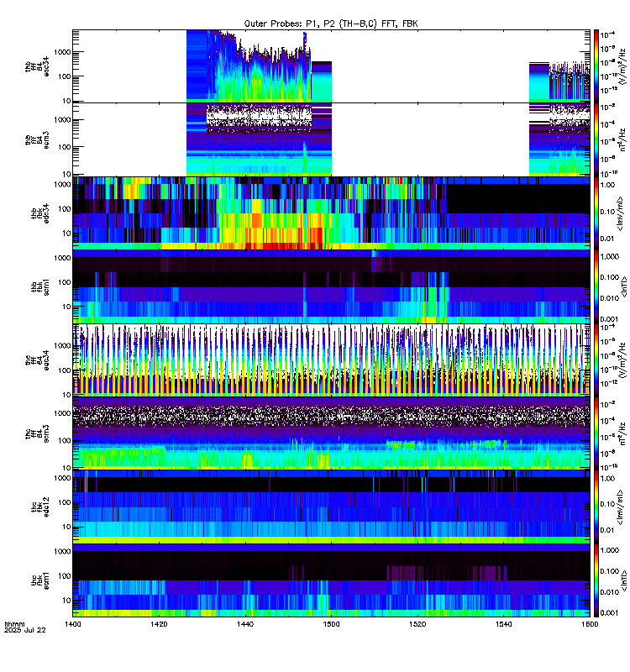Click the plot title "Outer Probes: P1, P2 (TH-B,C) FFT, FBK"

331,24
